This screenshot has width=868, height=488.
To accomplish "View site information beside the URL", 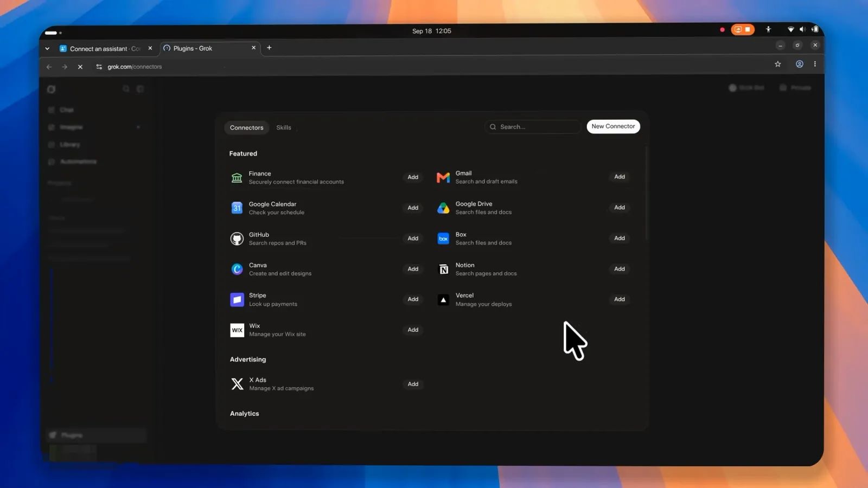I will click(x=99, y=67).
